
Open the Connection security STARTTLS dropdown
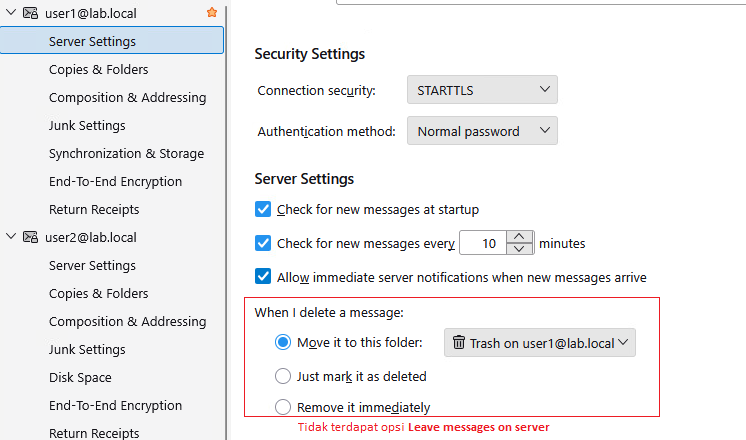(x=482, y=90)
